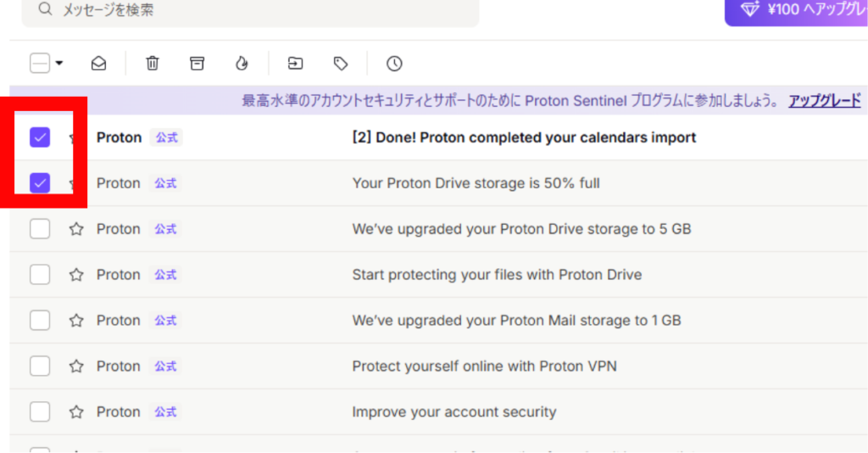The width and height of the screenshot is (868, 453).
Task: Uncheck the 'Drive storage is 50% full' checkbox
Action: tap(40, 183)
